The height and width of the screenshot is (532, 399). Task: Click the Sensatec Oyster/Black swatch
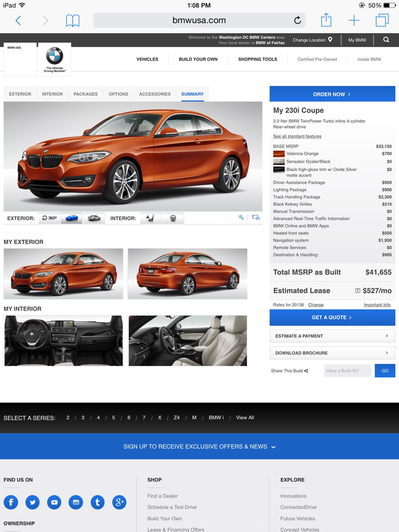279,162
